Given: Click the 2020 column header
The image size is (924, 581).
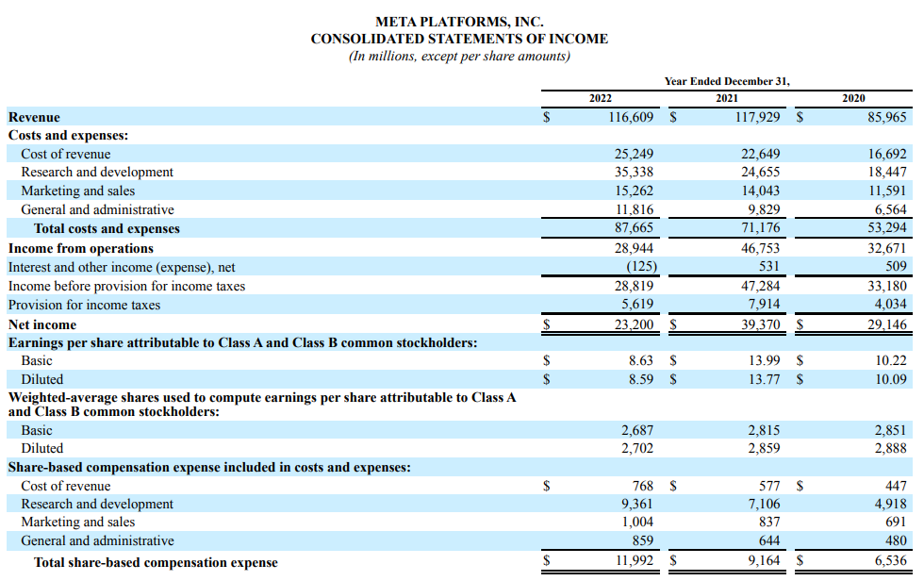Looking at the screenshot, I should (853, 98).
